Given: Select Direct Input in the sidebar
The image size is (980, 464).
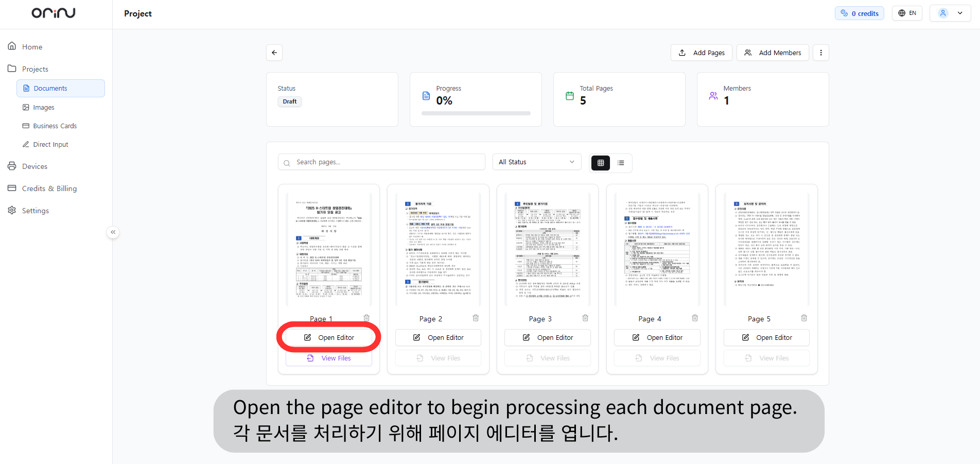Looking at the screenshot, I should tap(50, 144).
